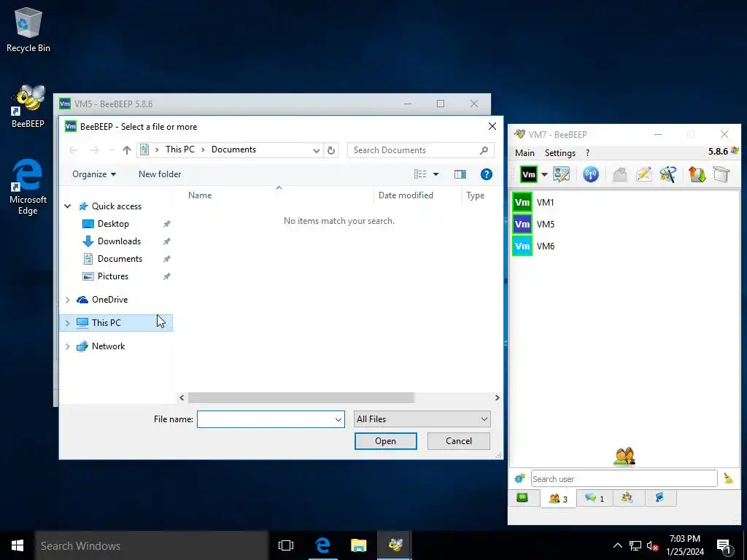747x560 pixels.
Task: Select Desktop under Quick access
Action: click(113, 224)
